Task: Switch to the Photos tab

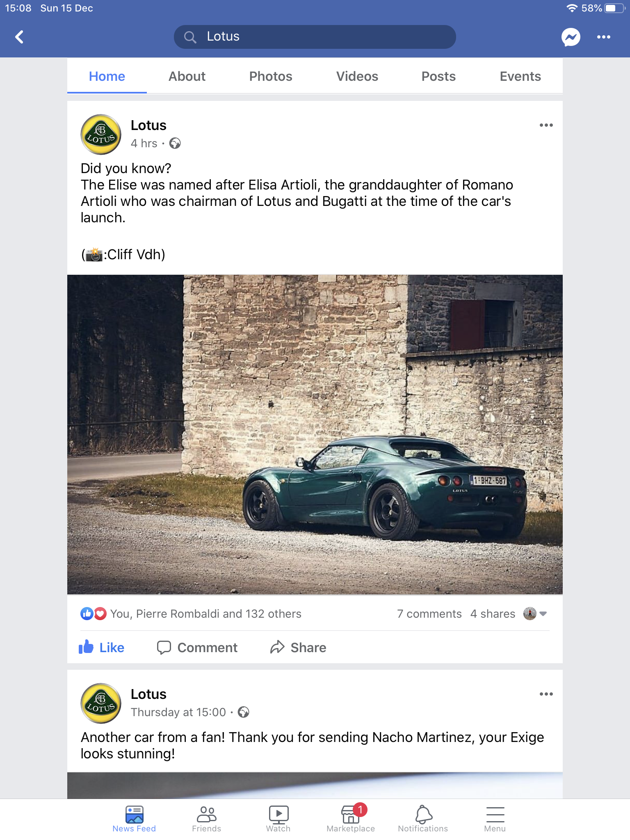Action: (271, 76)
